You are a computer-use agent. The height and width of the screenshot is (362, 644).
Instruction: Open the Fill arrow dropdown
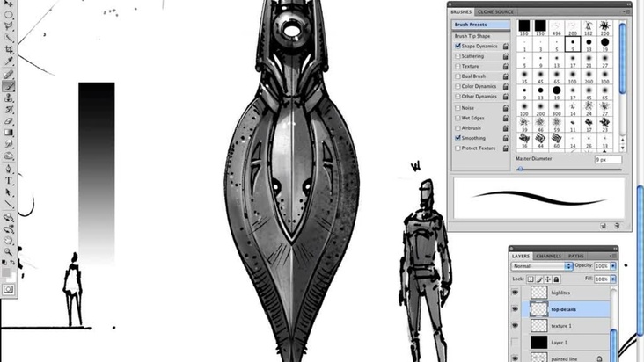613,279
